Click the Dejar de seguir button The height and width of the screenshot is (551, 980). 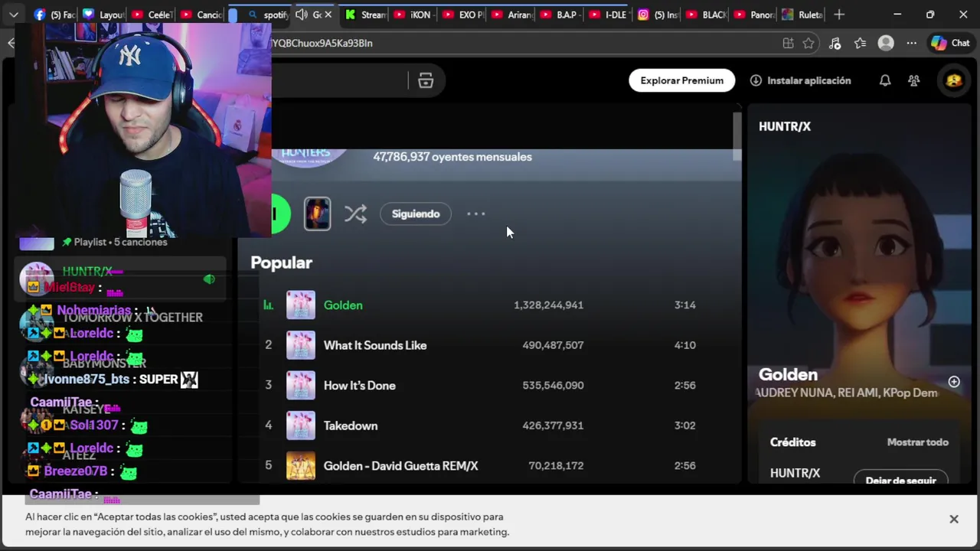[x=901, y=478]
